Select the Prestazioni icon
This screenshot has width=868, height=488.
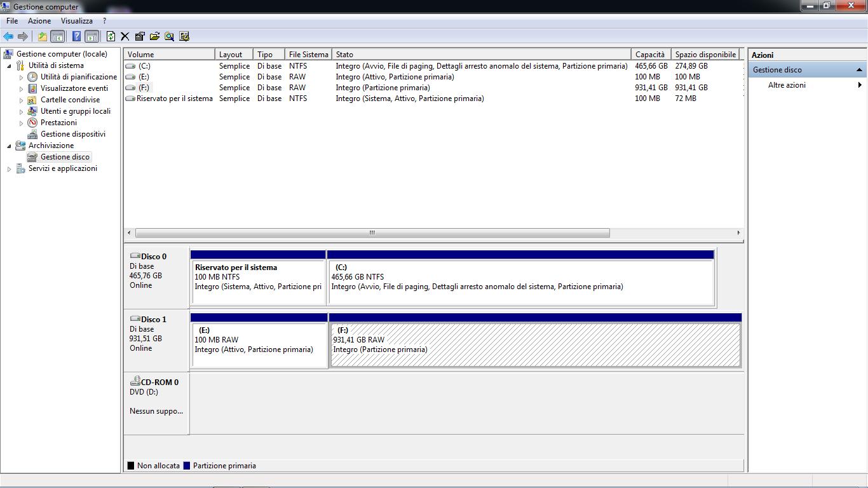pos(32,123)
